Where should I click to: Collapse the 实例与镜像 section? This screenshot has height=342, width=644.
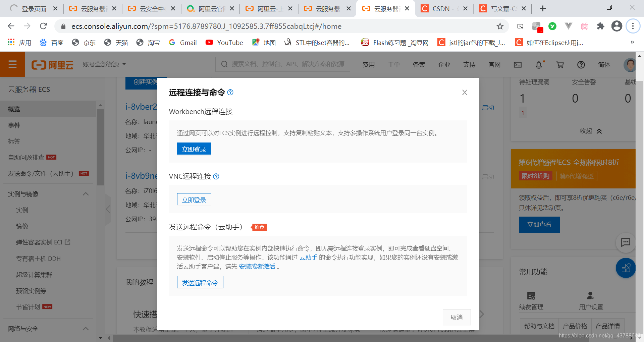(x=86, y=194)
